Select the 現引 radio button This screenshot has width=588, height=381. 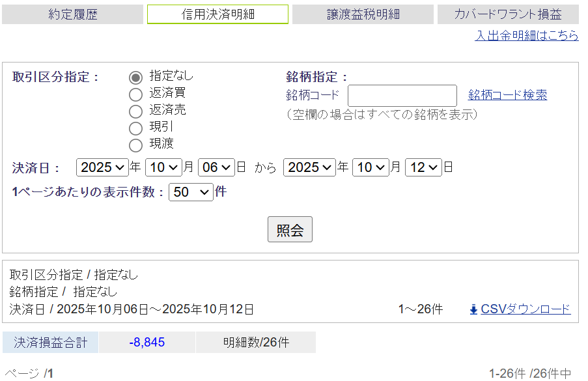(135, 128)
